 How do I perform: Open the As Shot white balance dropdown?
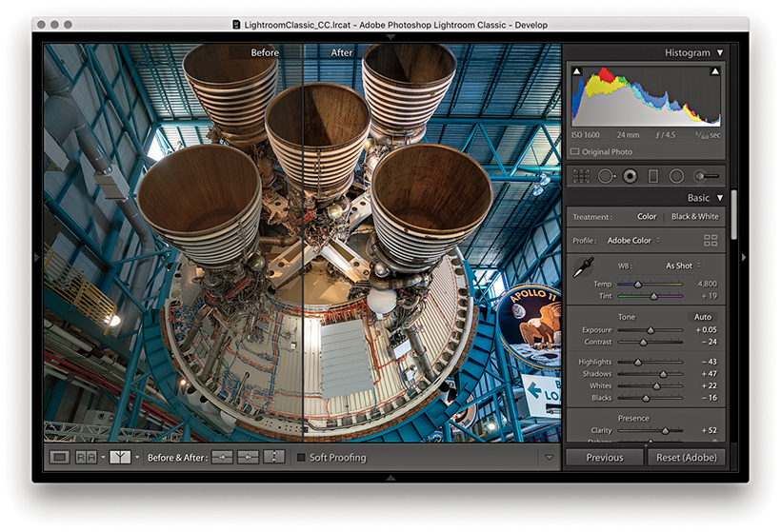tap(683, 266)
